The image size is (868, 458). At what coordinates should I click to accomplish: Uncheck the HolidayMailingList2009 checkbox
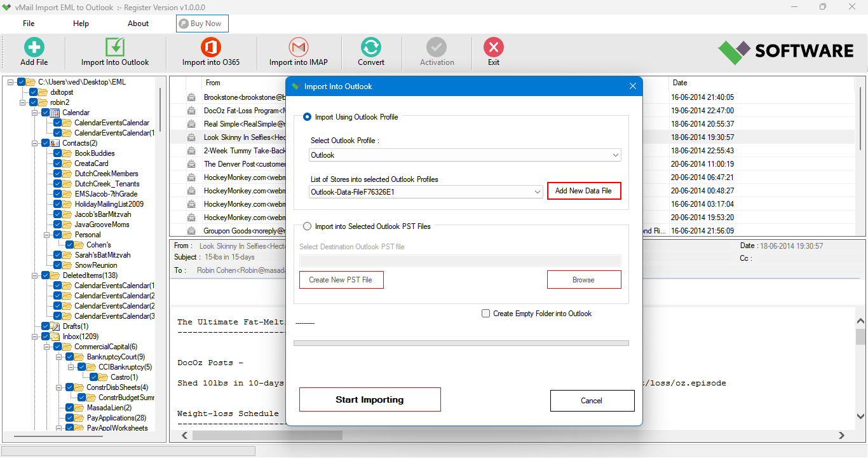pos(58,204)
